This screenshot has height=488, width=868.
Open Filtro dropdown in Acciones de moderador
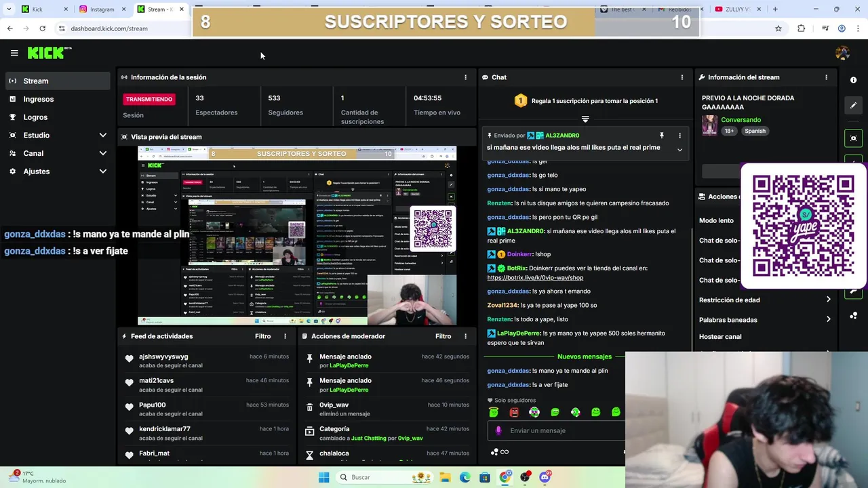coord(443,336)
